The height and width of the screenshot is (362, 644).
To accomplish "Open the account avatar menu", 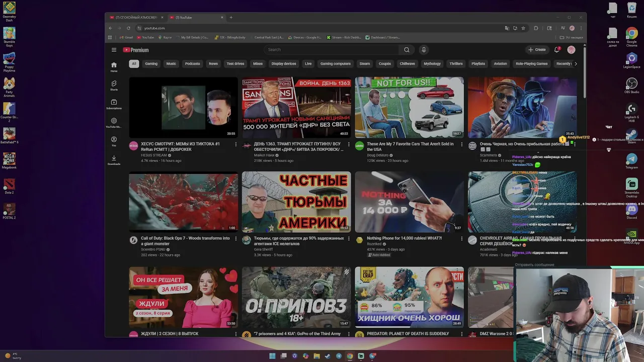I will pyautogui.click(x=571, y=50).
